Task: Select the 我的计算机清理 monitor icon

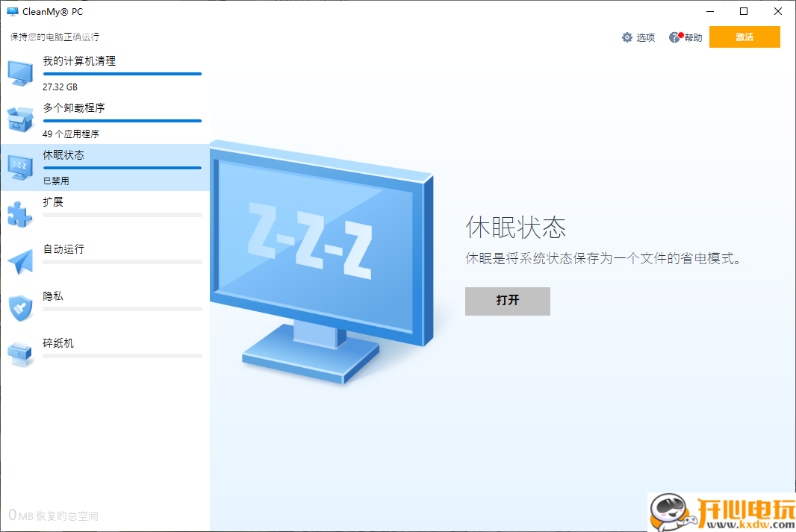Action: point(19,72)
